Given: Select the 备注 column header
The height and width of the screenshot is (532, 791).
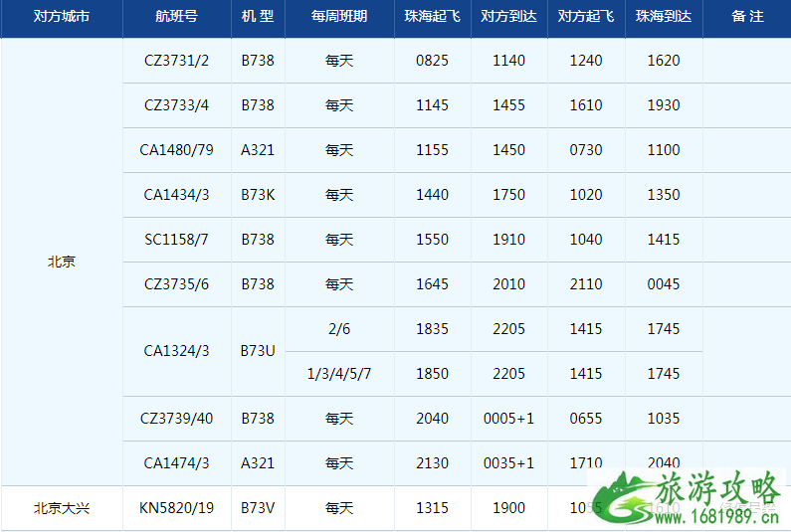Looking at the screenshot, I should point(747,17).
